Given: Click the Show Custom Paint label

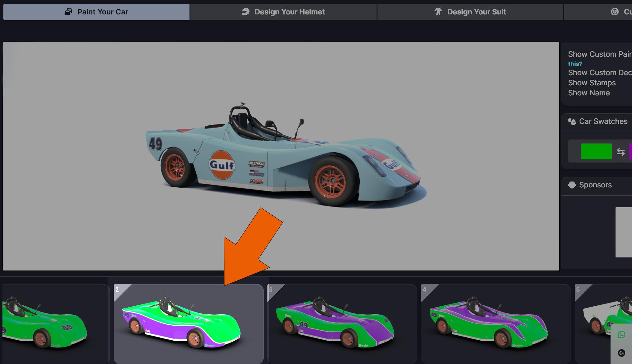Looking at the screenshot, I should pyautogui.click(x=600, y=54).
